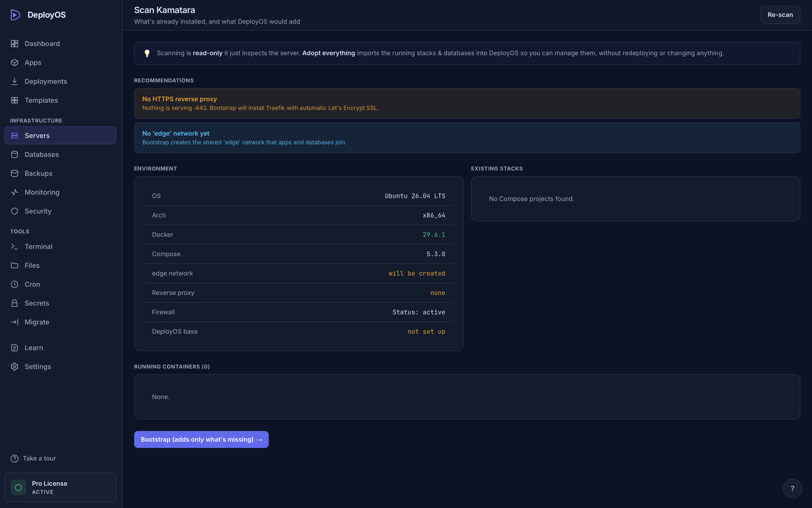This screenshot has width=812, height=508.
Task: Click the Take a tour question icon
Action: point(15,458)
